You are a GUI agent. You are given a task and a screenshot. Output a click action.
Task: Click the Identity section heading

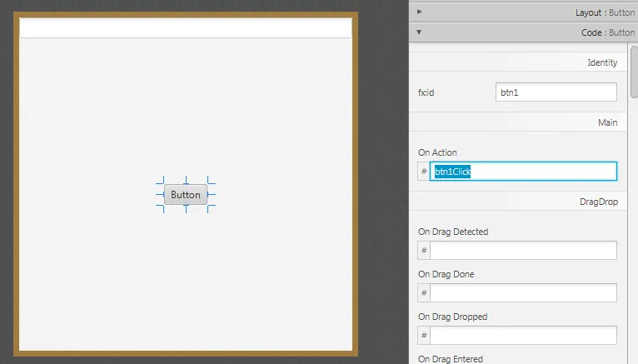(x=602, y=62)
